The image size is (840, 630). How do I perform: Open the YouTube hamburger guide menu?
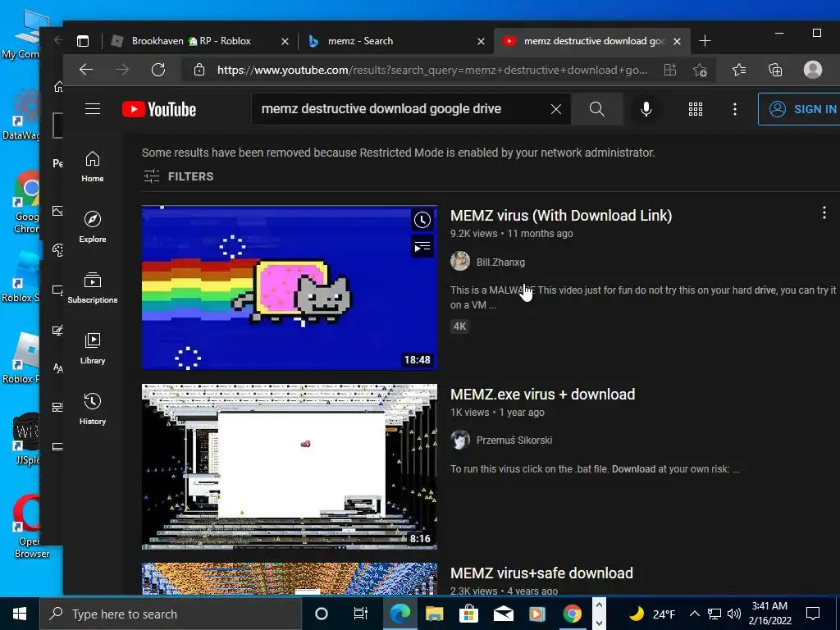[93, 109]
